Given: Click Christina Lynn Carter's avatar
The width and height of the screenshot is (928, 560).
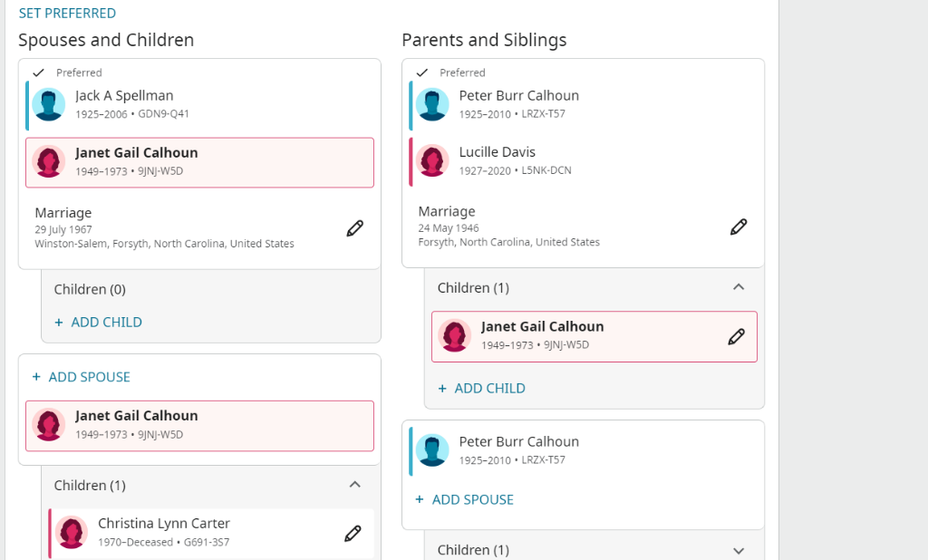Looking at the screenshot, I should (72, 533).
